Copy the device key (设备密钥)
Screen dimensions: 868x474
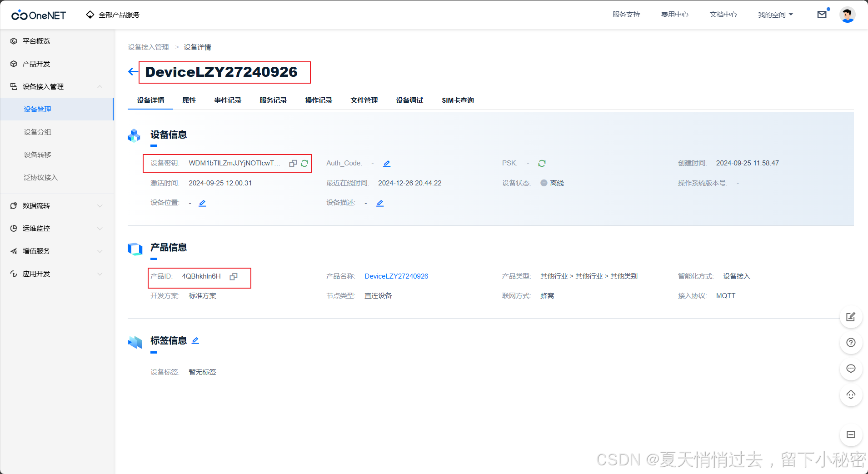[x=293, y=163]
